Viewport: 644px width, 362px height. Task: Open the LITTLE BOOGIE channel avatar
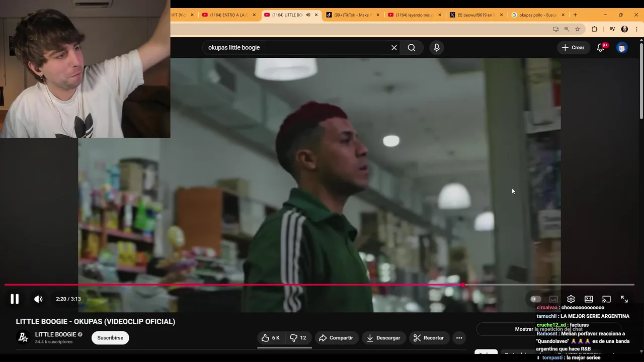pyautogui.click(x=23, y=337)
